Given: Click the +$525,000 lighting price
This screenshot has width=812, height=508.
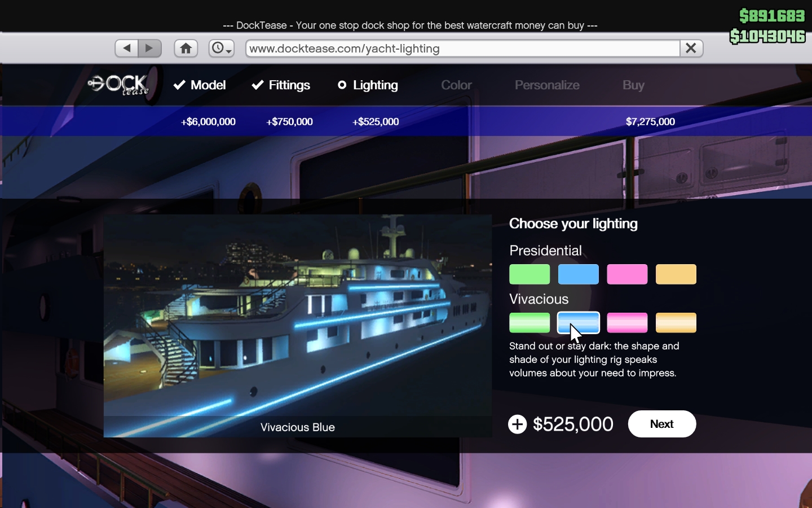Looking at the screenshot, I should click(x=376, y=122).
